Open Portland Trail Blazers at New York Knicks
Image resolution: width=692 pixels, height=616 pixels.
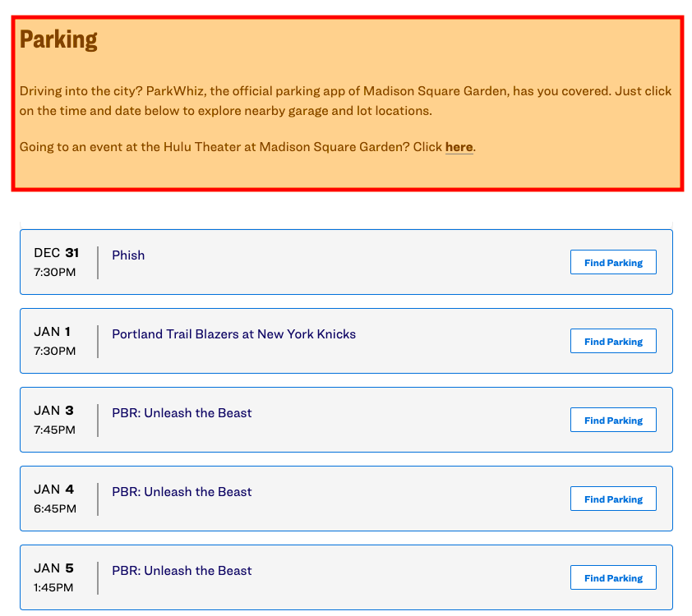pyautogui.click(x=233, y=334)
